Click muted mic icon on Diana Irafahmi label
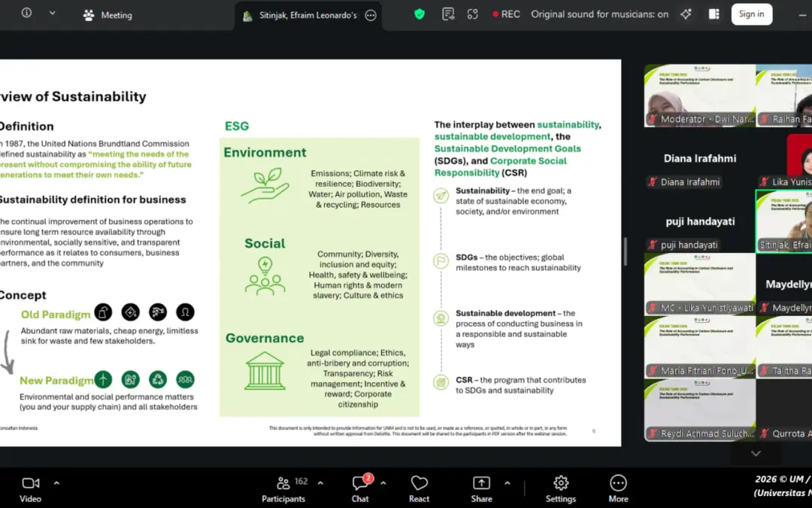The image size is (812, 508). [653, 182]
